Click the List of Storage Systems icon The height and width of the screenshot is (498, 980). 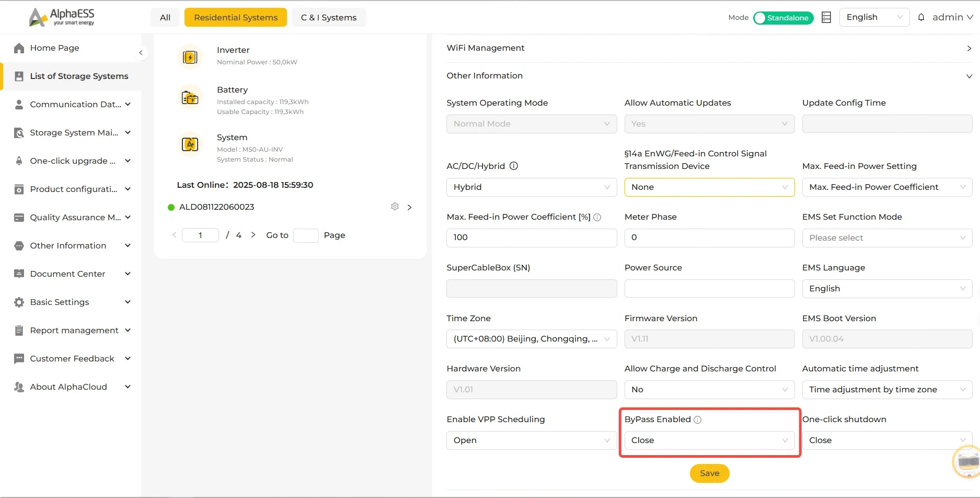(19, 76)
